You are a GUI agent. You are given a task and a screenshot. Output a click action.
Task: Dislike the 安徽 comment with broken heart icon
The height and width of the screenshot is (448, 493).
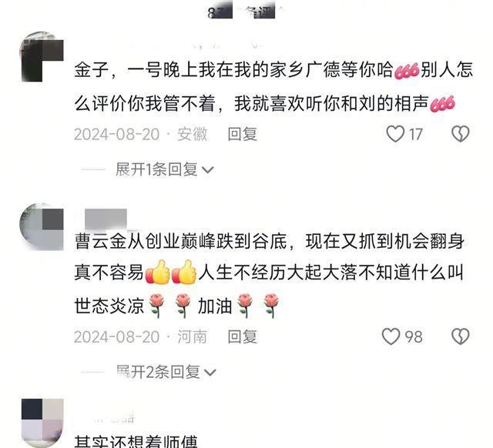(x=461, y=134)
